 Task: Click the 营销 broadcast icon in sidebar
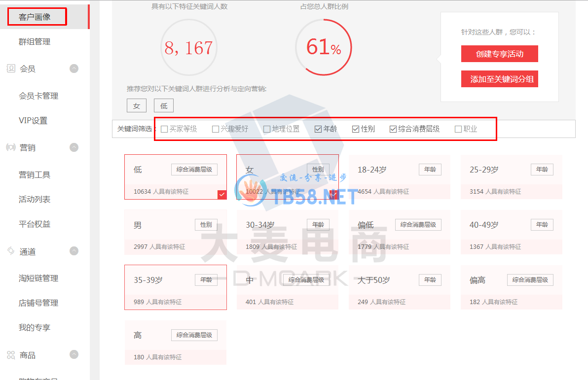pos(11,147)
